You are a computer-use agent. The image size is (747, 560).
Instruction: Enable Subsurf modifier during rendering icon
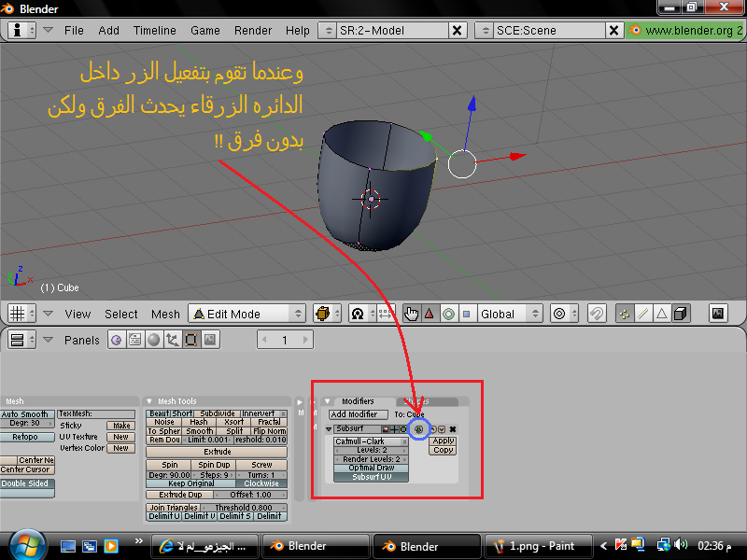[386, 429]
